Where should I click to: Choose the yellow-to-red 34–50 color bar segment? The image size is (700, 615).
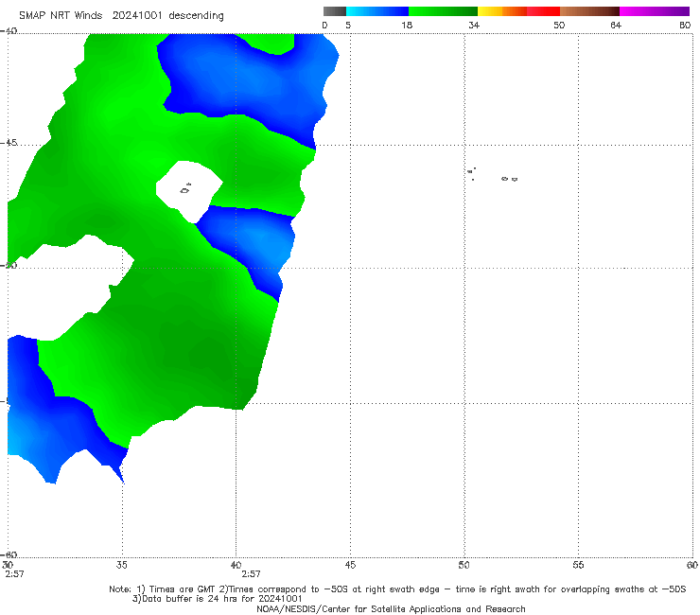[518, 11]
